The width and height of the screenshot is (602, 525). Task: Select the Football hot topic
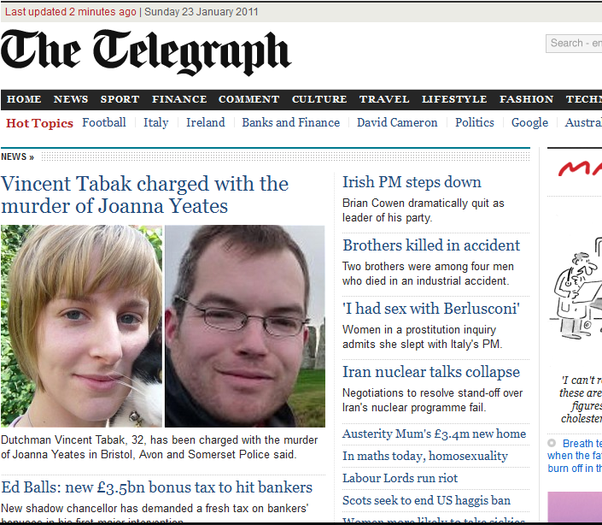(104, 123)
